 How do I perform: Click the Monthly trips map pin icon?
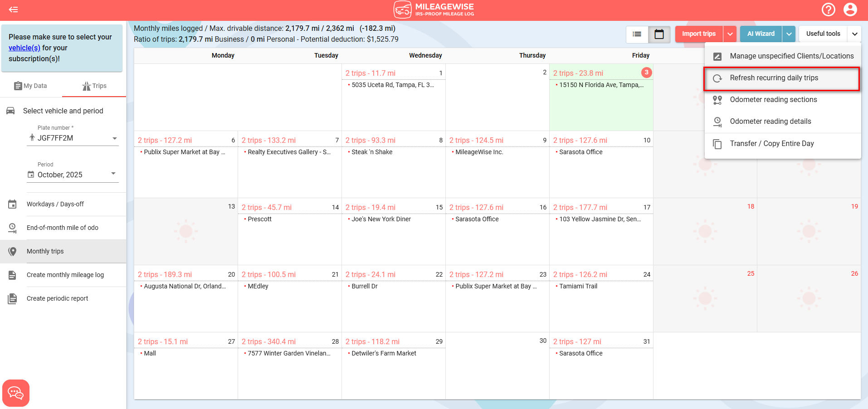(x=12, y=252)
